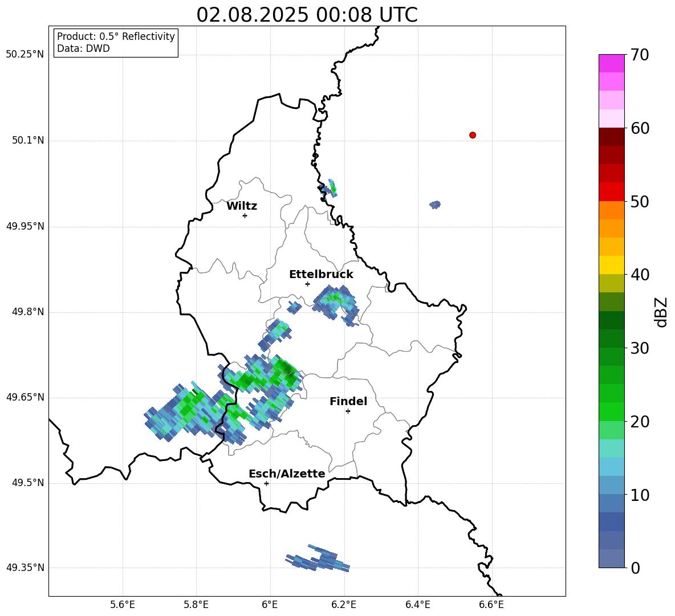Click the dark green 30 dBZ colorbar segment
Image resolution: width=675 pixels, height=616 pixels.
coord(611,338)
